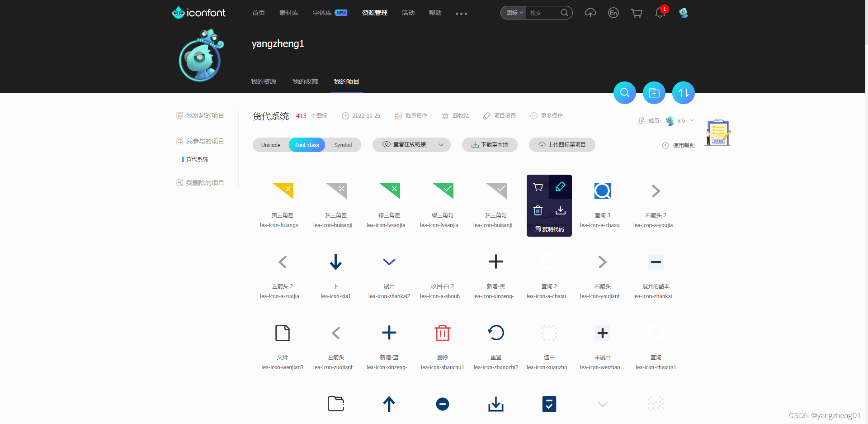Open 素材库 in top navigation
868x424 pixels.
tap(289, 13)
